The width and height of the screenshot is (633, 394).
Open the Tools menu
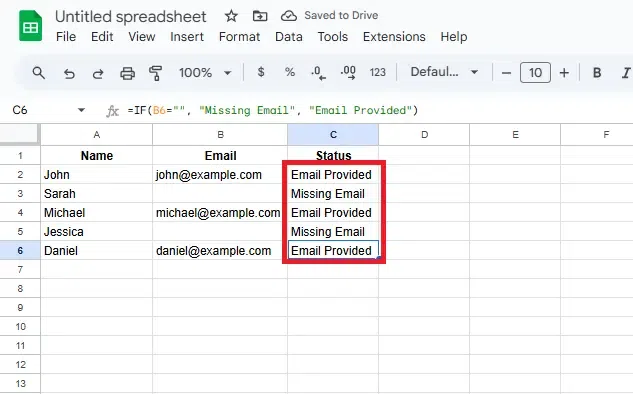pyautogui.click(x=333, y=37)
